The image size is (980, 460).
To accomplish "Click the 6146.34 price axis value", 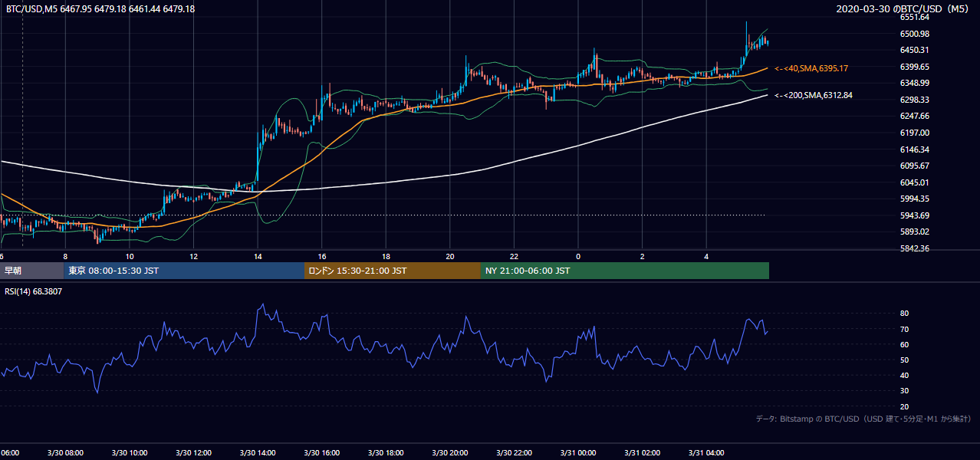I will (x=915, y=149).
